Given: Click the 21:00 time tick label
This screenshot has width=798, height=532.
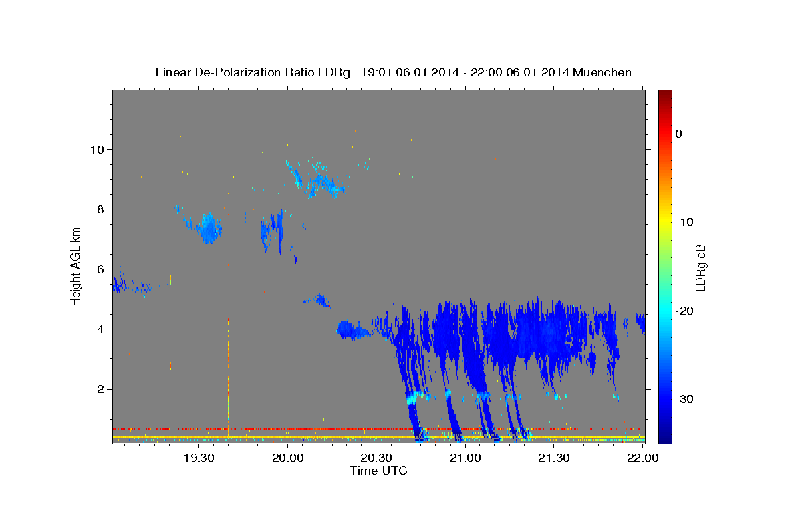Looking at the screenshot, I should [x=465, y=458].
